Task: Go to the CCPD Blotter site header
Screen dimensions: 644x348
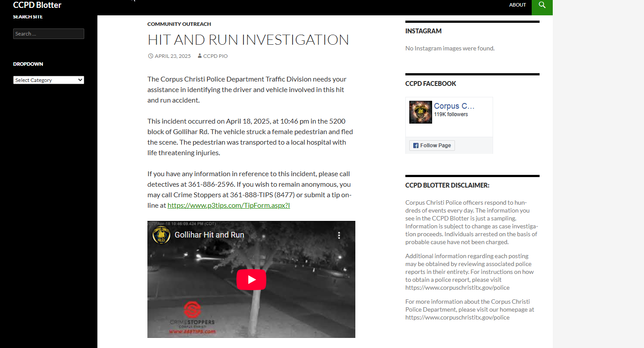Action: click(37, 5)
